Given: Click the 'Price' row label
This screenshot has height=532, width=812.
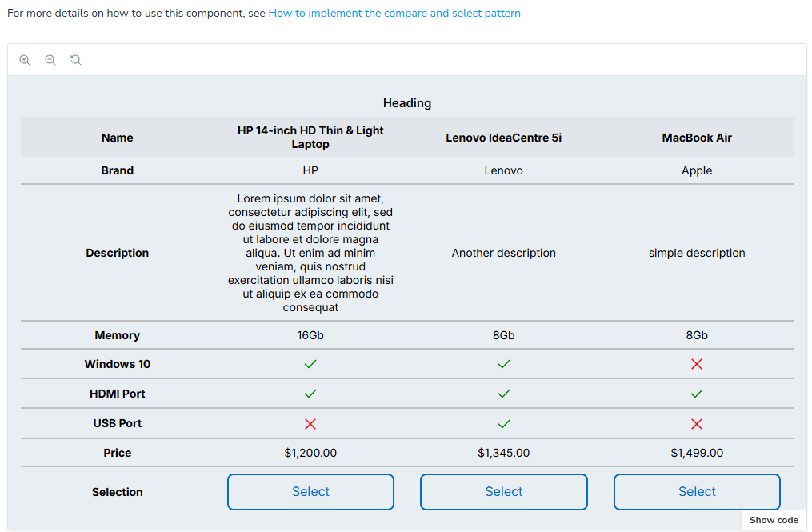Looking at the screenshot, I should pyautogui.click(x=117, y=453).
